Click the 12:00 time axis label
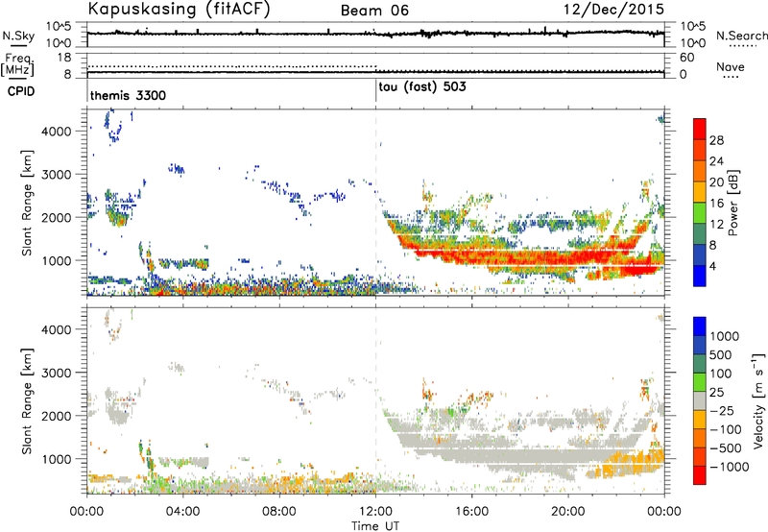This screenshot has height=532, width=768. tap(375, 512)
